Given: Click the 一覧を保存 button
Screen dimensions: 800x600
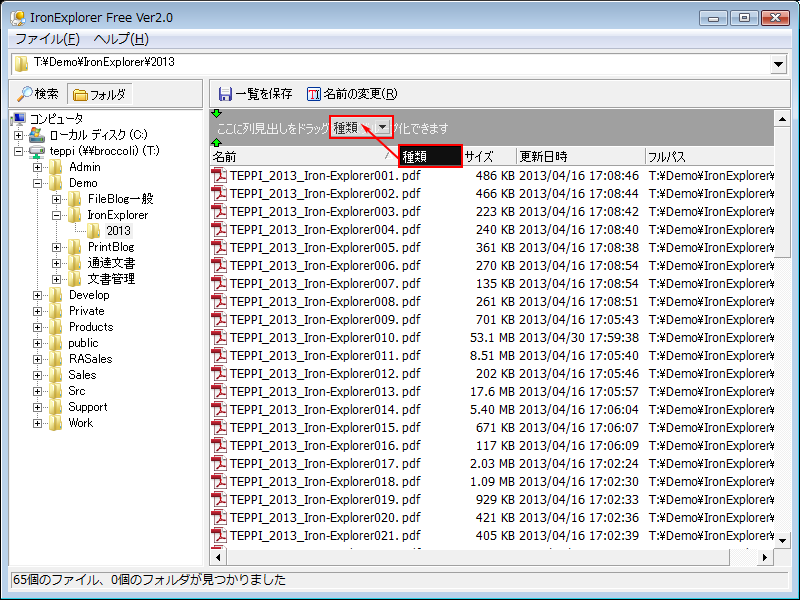Looking at the screenshot, I should click(x=256, y=94).
